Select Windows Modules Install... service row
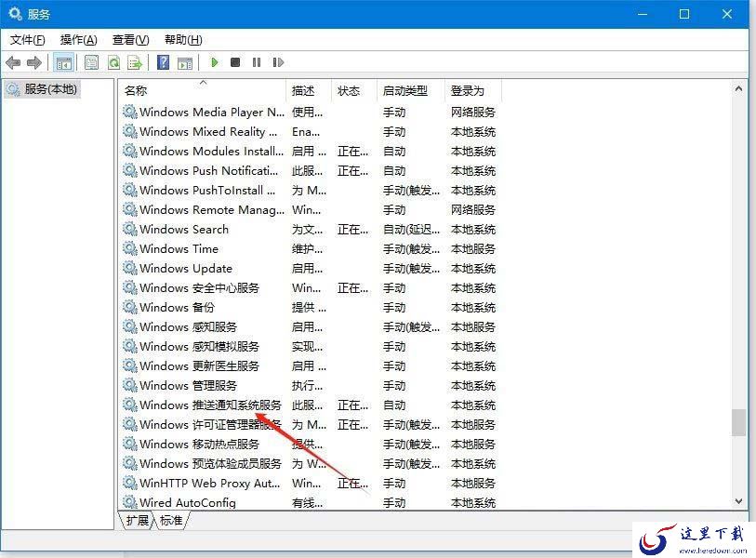The image size is (756, 558). [309, 152]
